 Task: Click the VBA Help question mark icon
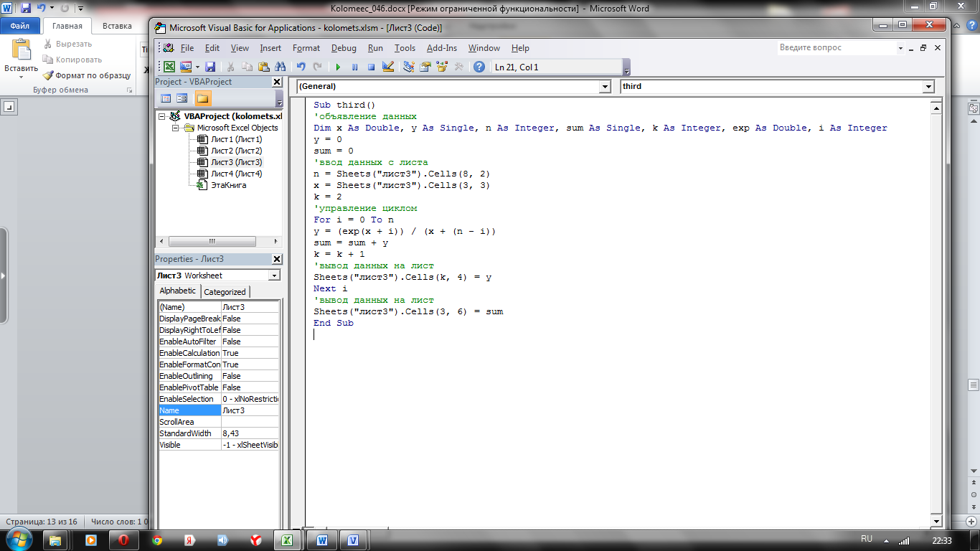point(479,67)
